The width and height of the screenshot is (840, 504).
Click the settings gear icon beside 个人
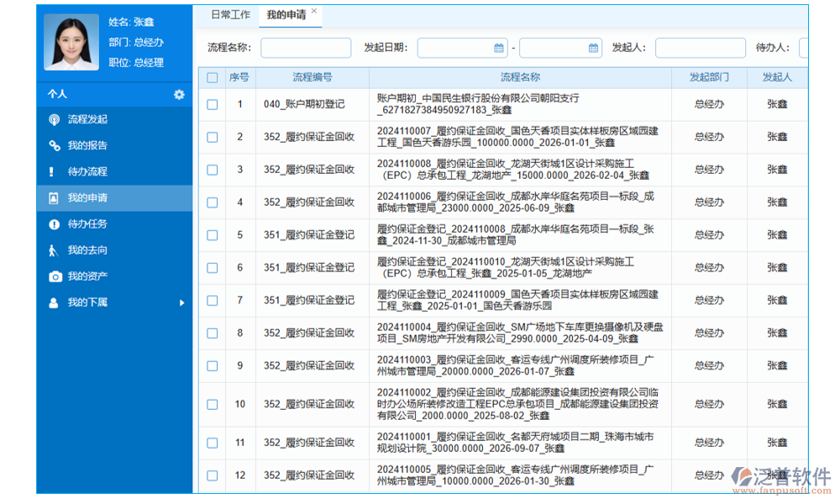click(179, 95)
